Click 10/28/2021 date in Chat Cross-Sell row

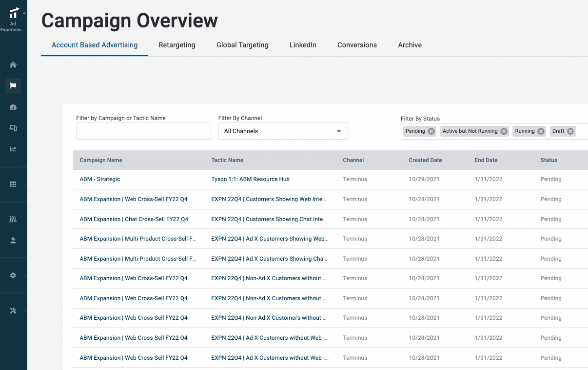424,219
